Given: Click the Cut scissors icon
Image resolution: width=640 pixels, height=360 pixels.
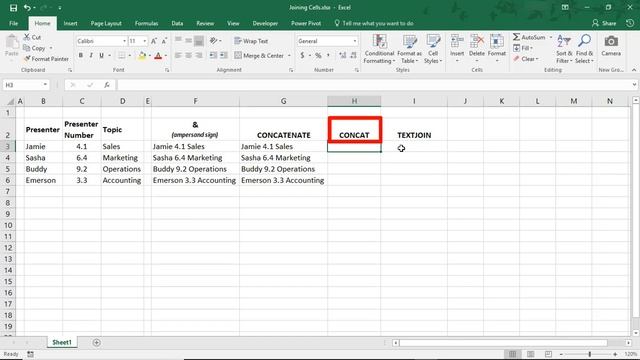Looking at the screenshot, I should (x=27, y=37).
